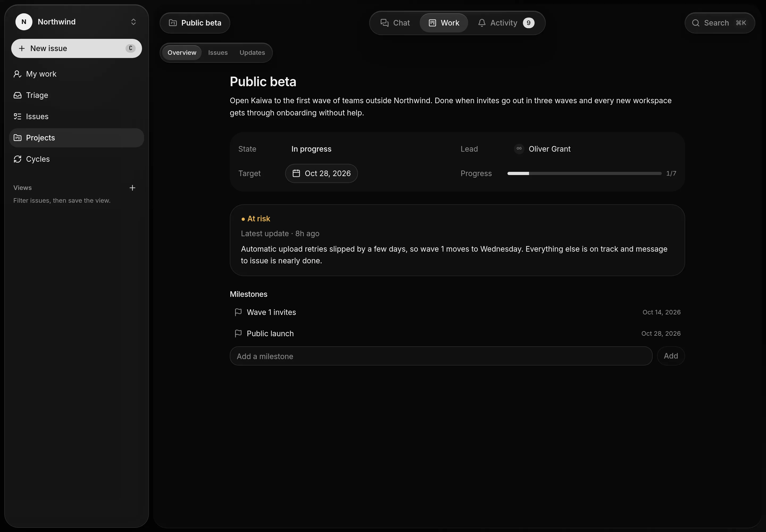Click the Add milestone button
This screenshot has width=766, height=532.
671,356
